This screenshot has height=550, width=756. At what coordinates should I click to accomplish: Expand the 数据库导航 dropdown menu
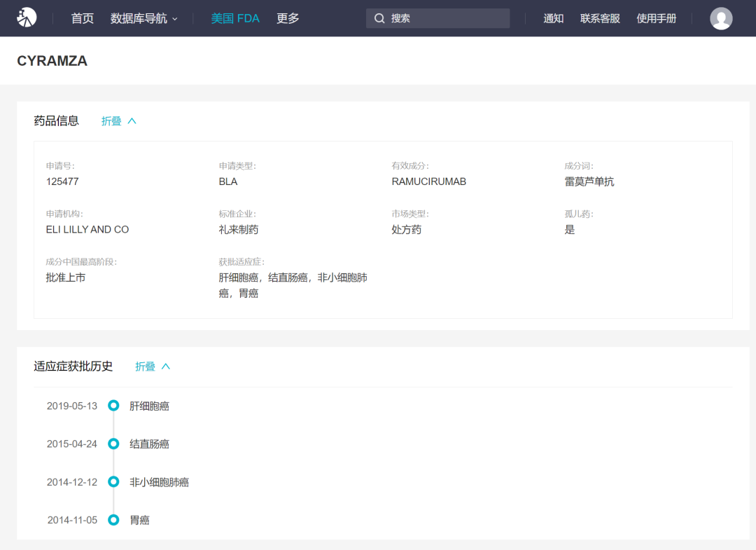143,18
